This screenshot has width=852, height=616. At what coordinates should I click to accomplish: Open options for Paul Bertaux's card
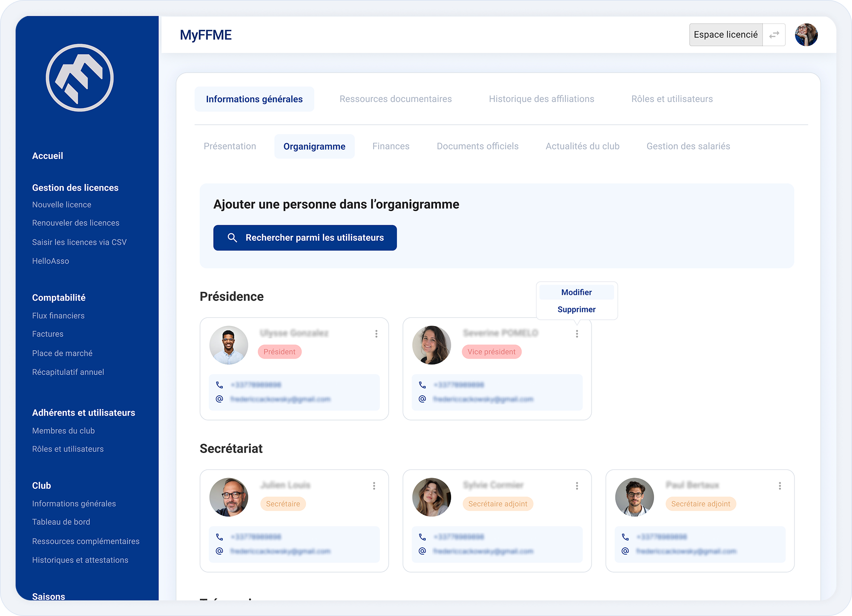pos(779,486)
